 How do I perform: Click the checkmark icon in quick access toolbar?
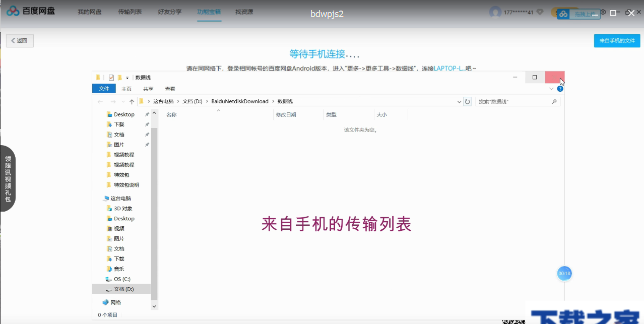click(111, 77)
